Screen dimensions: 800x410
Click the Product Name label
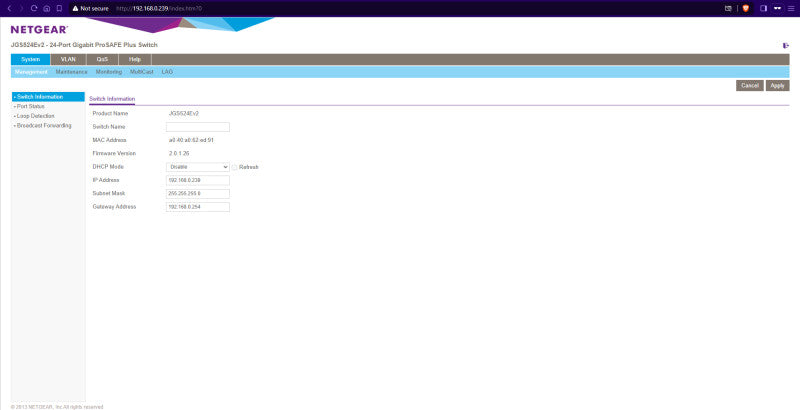coord(110,114)
